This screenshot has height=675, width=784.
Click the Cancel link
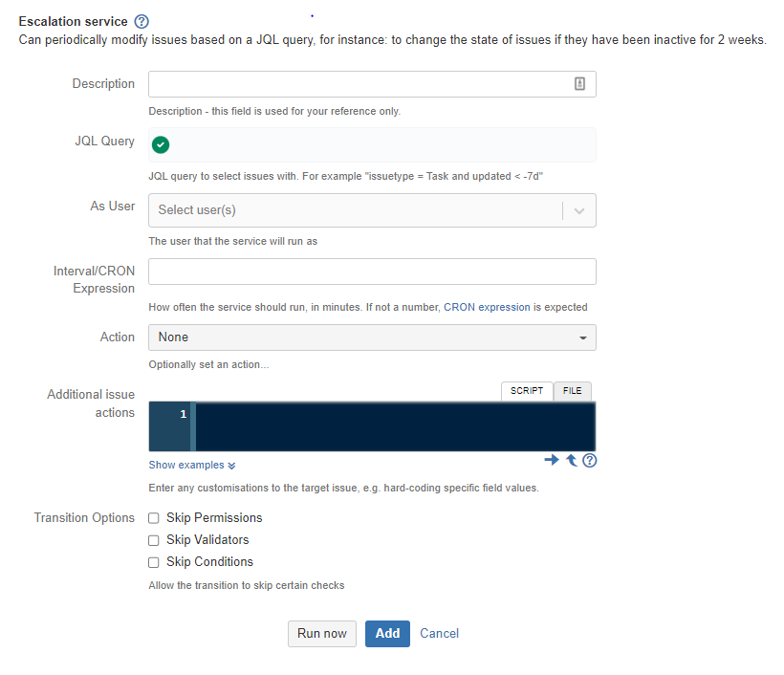(439, 634)
